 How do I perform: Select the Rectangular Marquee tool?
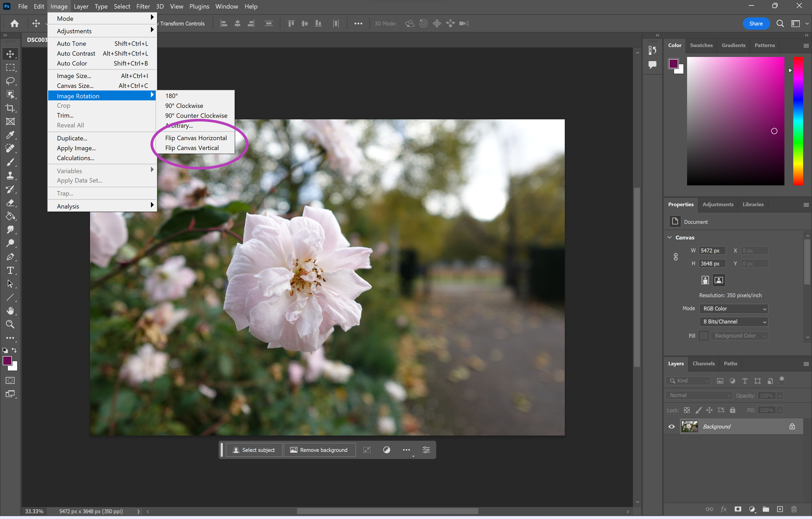pyautogui.click(x=10, y=67)
